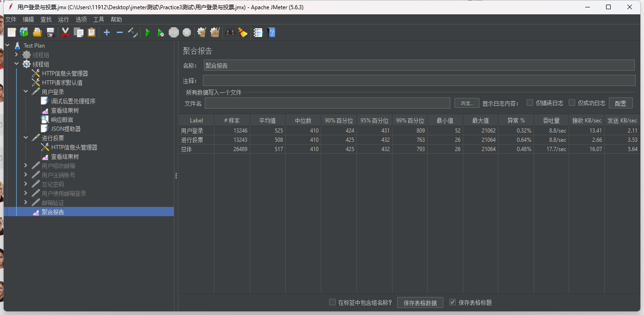Click the Open file folder icon
Viewport: 644px width, 315px height.
click(37, 32)
